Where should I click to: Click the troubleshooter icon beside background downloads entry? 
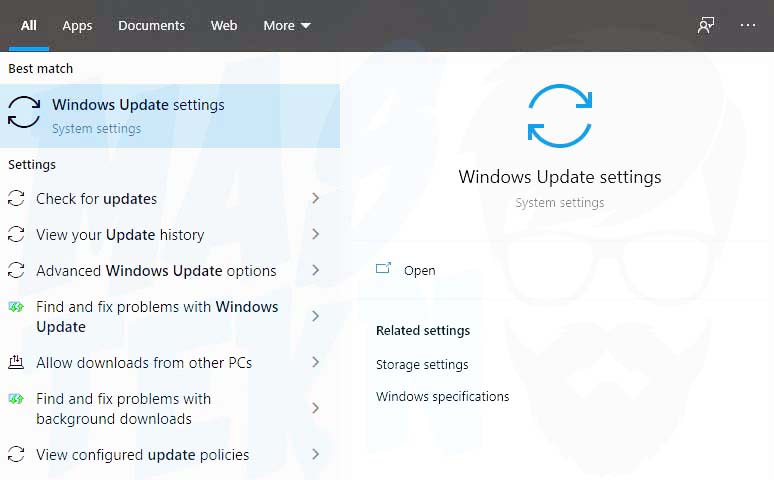pos(16,399)
